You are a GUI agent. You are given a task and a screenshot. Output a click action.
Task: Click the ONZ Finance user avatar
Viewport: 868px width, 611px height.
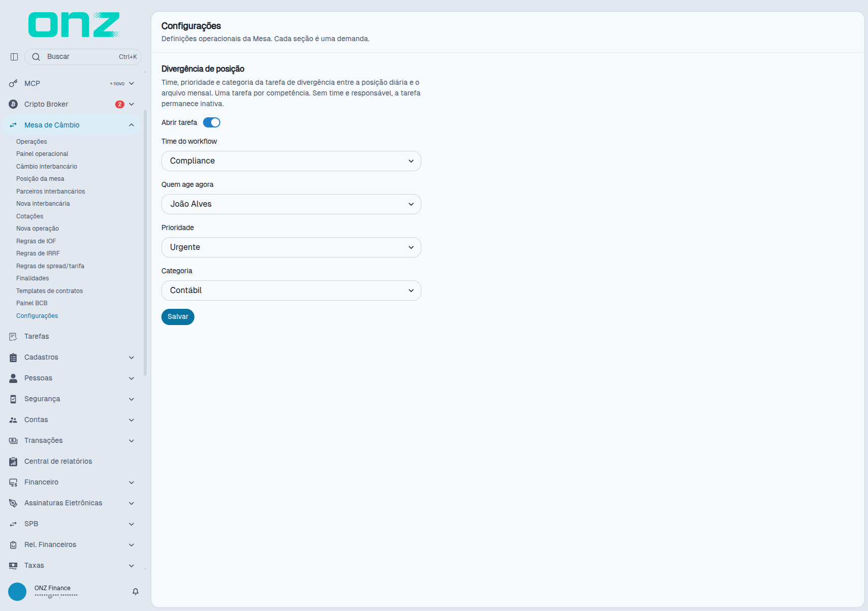pyautogui.click(x=17, y=592)
